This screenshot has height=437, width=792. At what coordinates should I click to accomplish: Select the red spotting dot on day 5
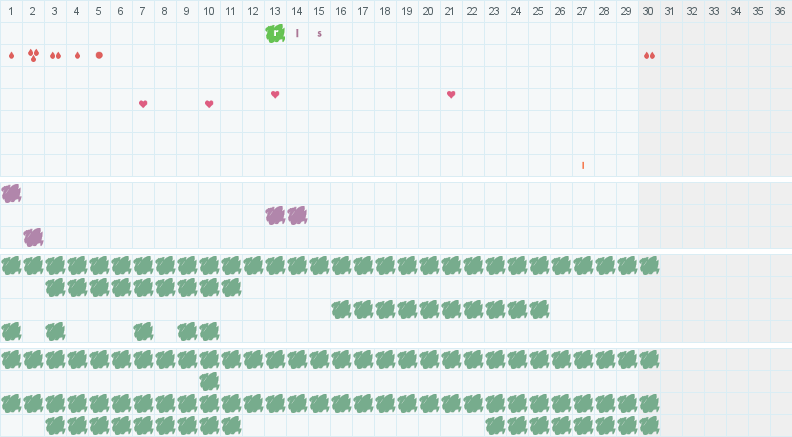pyautogui.click(x=99, y=55)
